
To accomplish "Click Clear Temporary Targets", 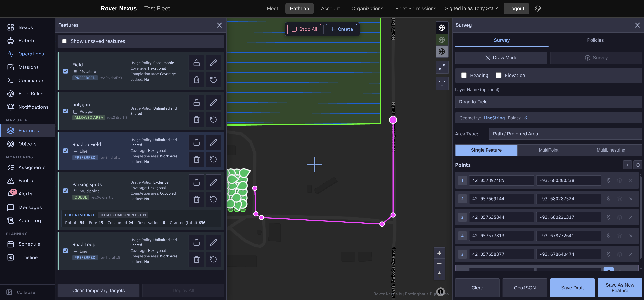I will tap(98, 290).
